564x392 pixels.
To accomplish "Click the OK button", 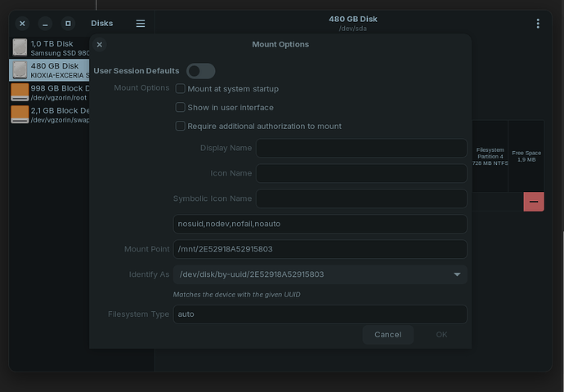I will pyautogui.click(x=441, y=334).
